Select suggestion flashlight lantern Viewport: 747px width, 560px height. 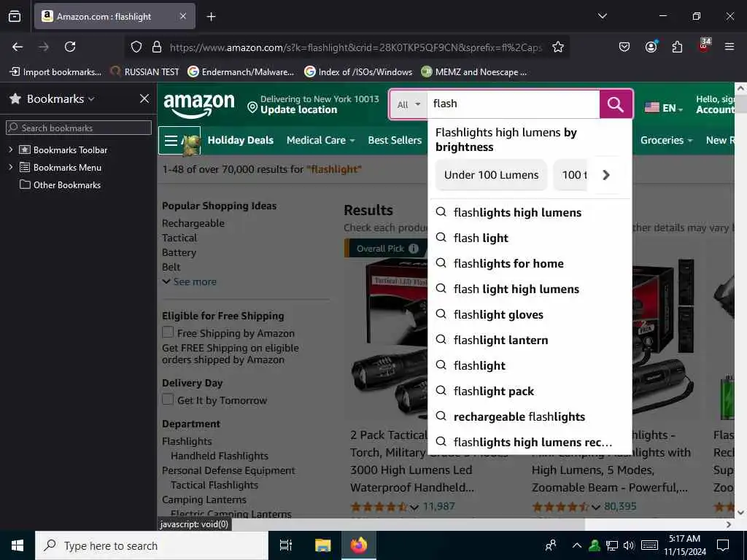tap(500, 341)
